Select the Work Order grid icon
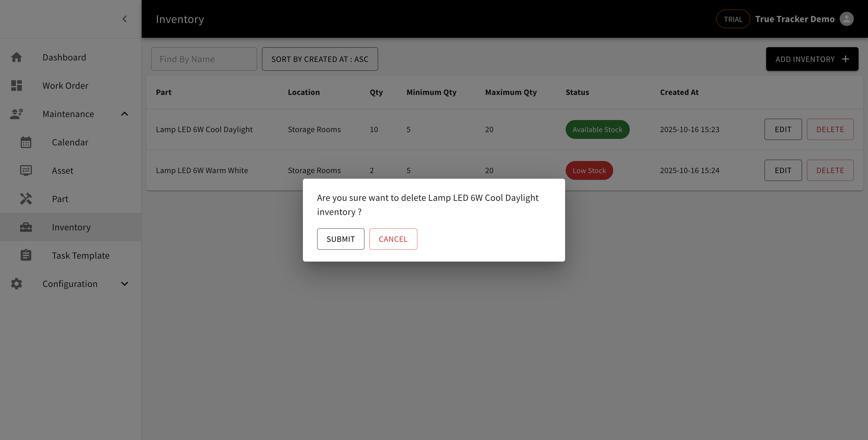 pyautogui.click(x=17, y=86)
